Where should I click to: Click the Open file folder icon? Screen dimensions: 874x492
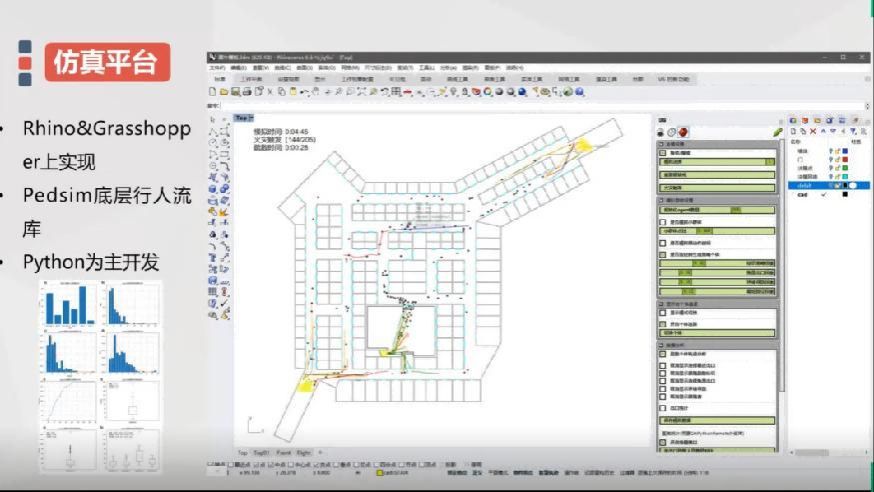click(222, 92)
